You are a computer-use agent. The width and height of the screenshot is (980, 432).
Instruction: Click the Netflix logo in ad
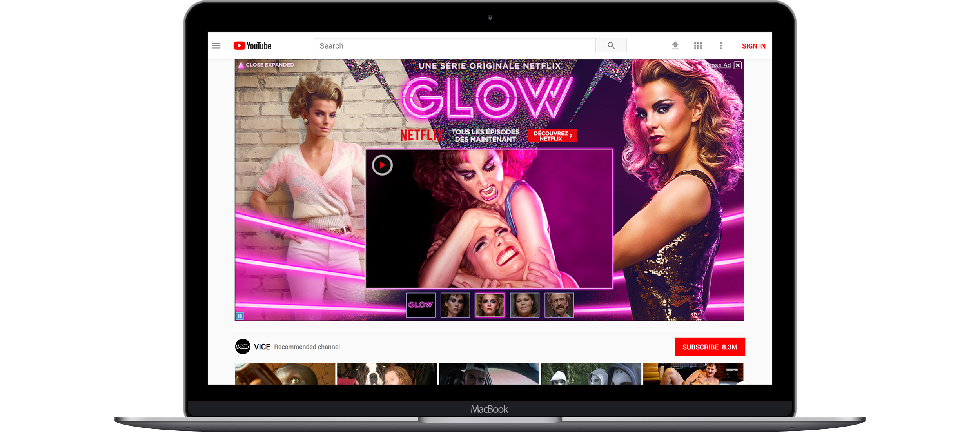tap(422, 136)
